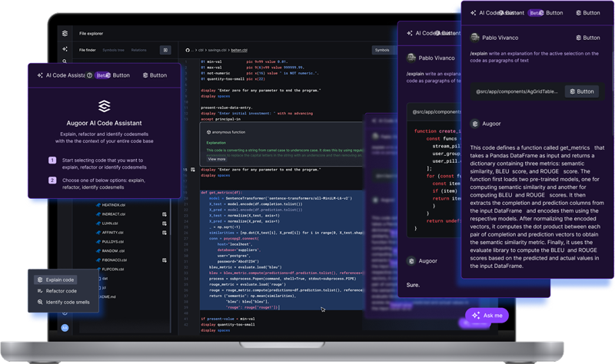Open the FIBONACCI.cbl file
The image size is (615, 364).
click(x=114, y=260)
